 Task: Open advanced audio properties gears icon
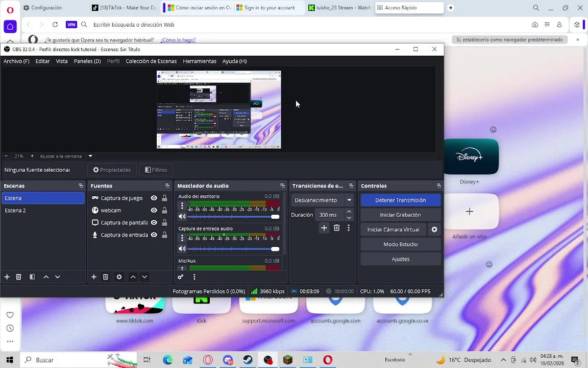click(180, 277)
